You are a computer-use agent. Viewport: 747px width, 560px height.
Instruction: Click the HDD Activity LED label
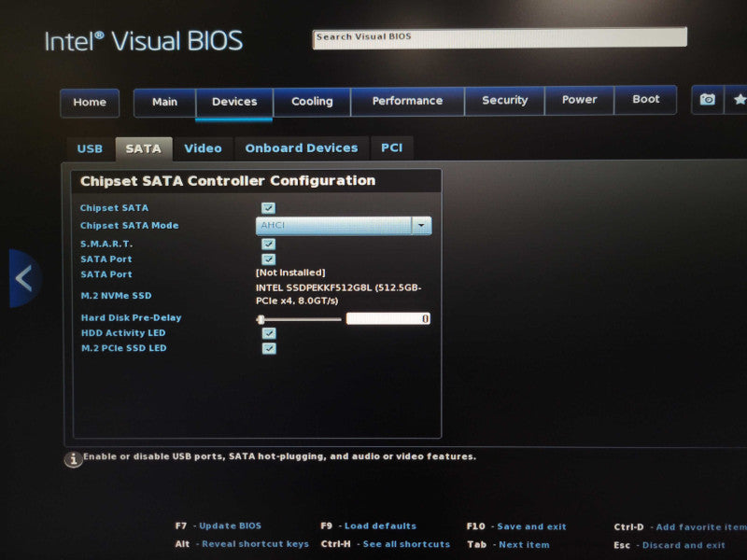(x=123, y=333)
